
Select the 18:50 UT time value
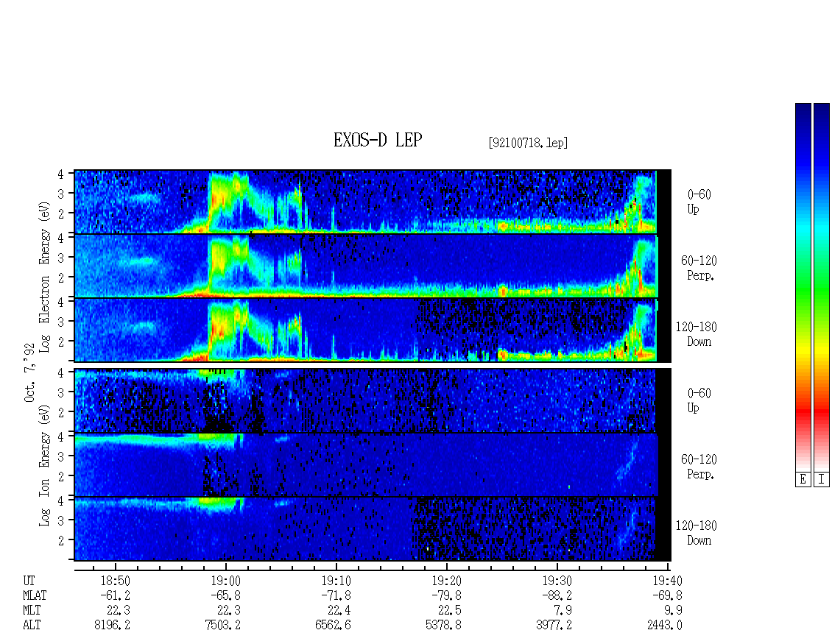pyautogui.click(x=115, y=581)
